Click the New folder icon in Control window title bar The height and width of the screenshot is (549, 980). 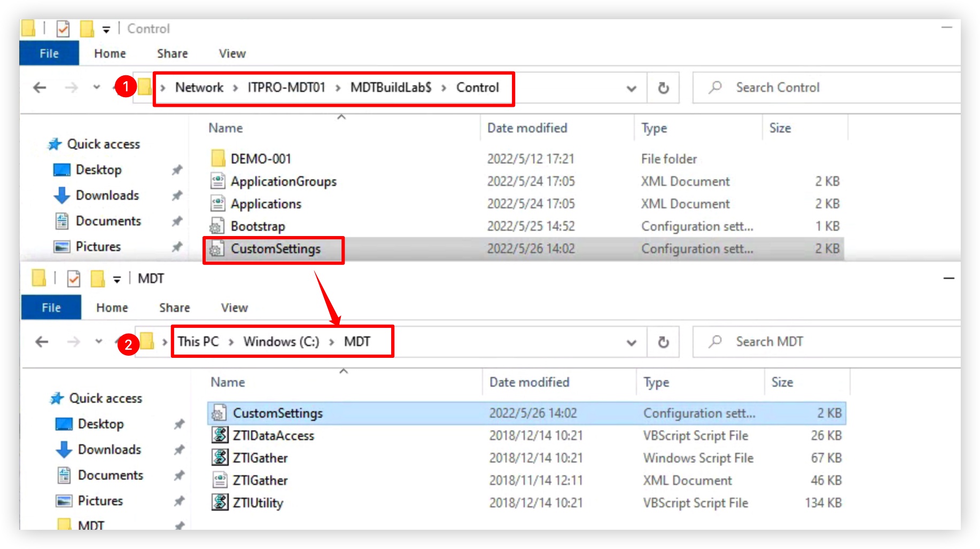point(87,28)
